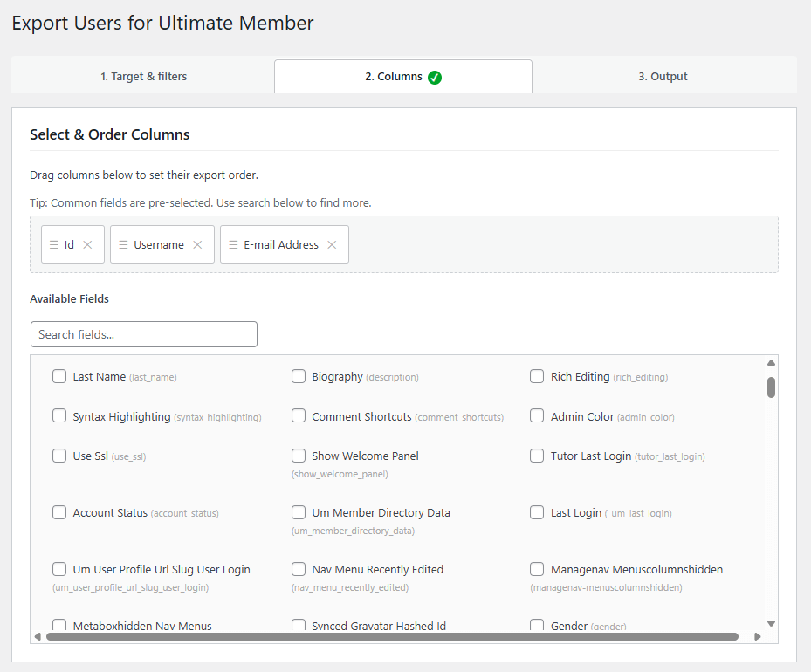Click the Select & Order Columns heading

pyautogui.click(x=110, y=134)
